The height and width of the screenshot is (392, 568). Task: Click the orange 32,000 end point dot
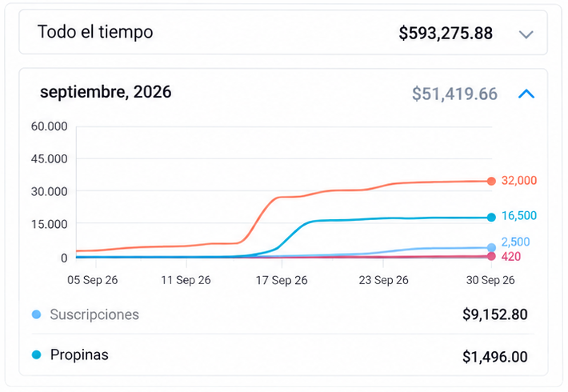pyautogui.click(x=491, y=181)
